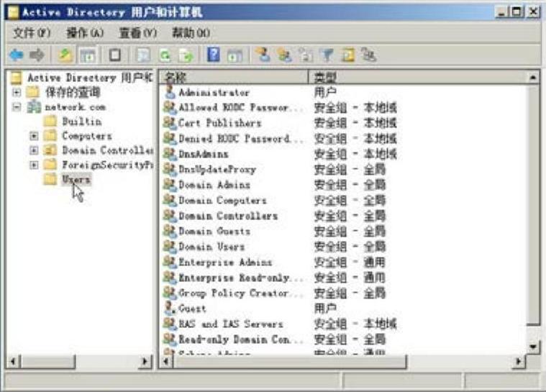
Task: Click the Filter funnel toolbar icon
Action: tap(327, 55)
